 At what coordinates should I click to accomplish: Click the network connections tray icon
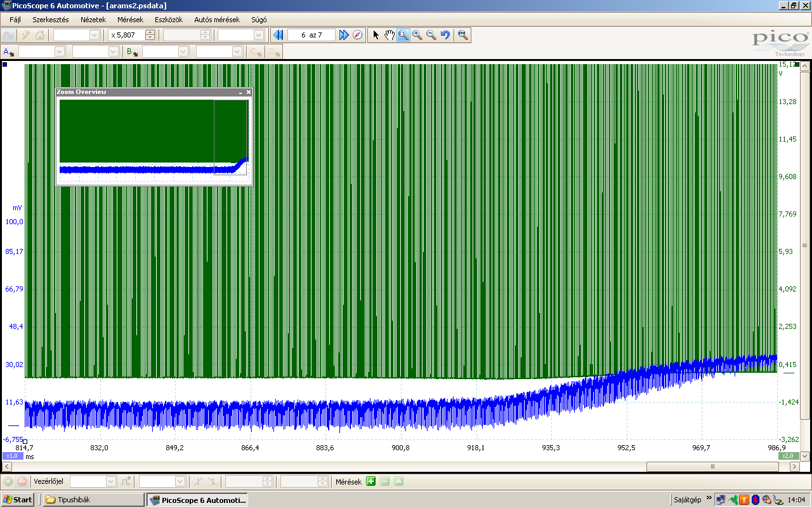pos(721,500)
